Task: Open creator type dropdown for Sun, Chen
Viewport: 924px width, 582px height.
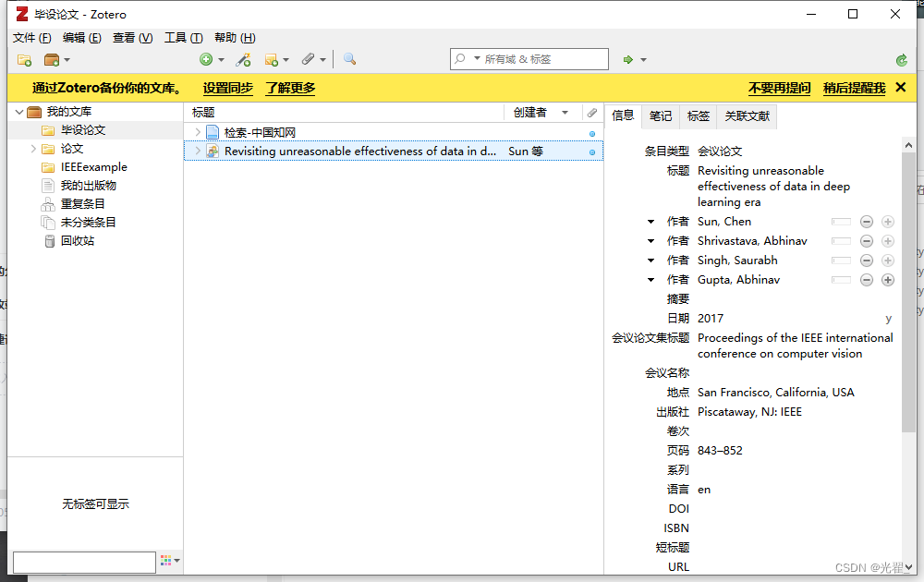Action: tap(650, 222)
